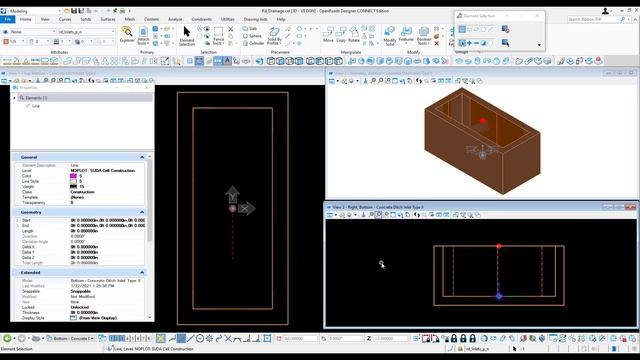The height and width of the screenshot is (360, 640).
Task: Click the X axis arrow in View 1
Action: click(x=246, y=209)
